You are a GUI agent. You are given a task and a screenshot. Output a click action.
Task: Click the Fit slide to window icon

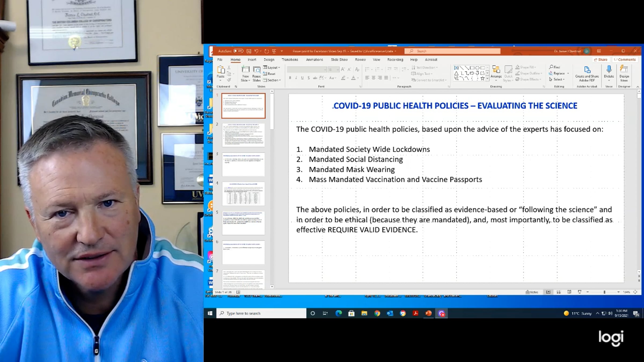coord(635,292)
